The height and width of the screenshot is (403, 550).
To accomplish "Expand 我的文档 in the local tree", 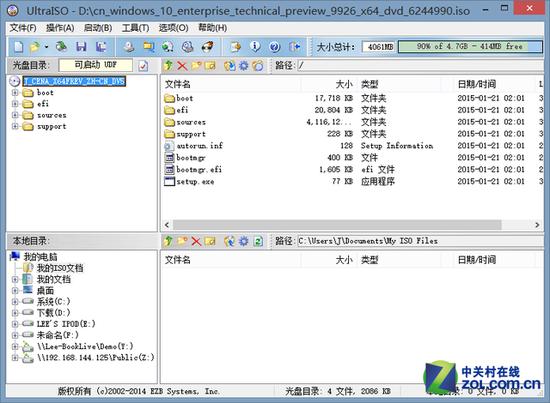I will click(15, 280).
